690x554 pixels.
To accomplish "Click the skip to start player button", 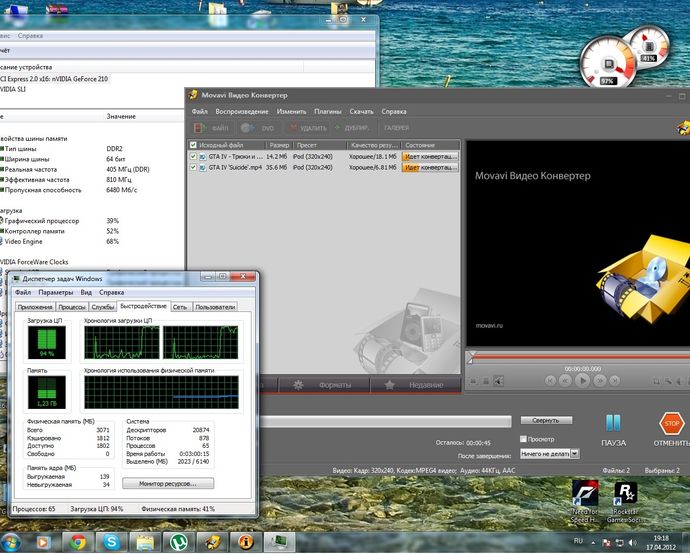I will click(x=550, y=381).
